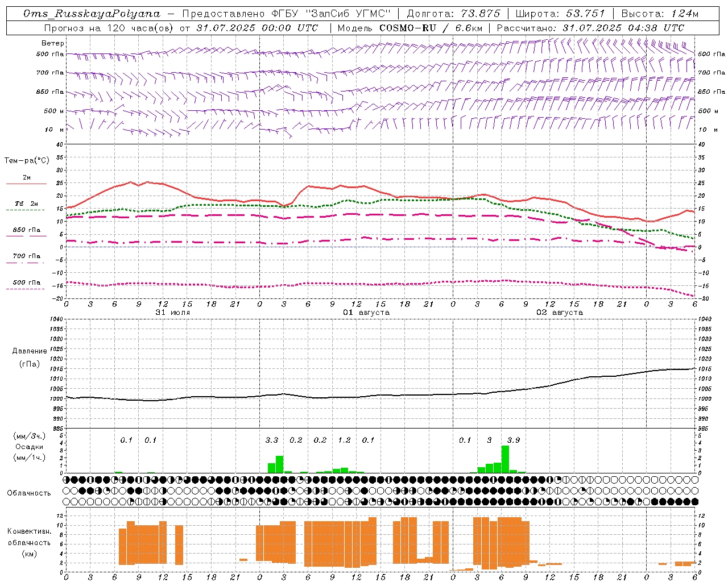728x582 pixels.
Task: Click the right-side 10 м wind row label
Action: click(x=708, y=130)
